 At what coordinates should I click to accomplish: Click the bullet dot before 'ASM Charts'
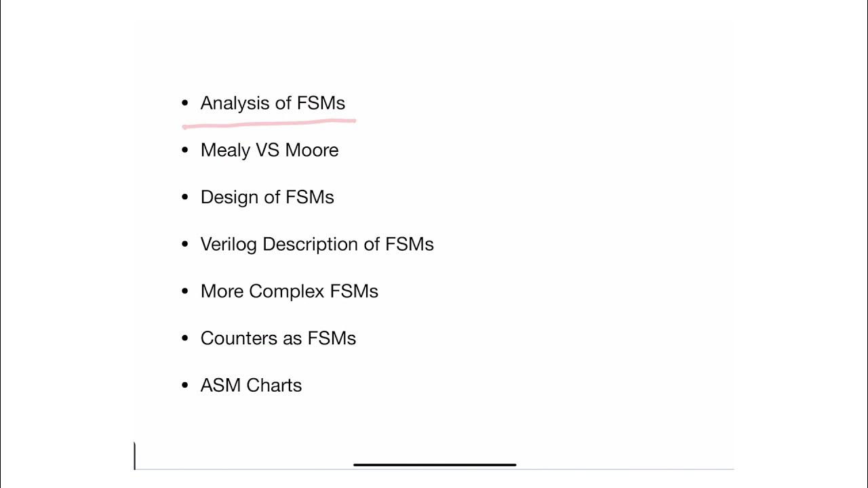pyautogui.click(x=185, y=385)
